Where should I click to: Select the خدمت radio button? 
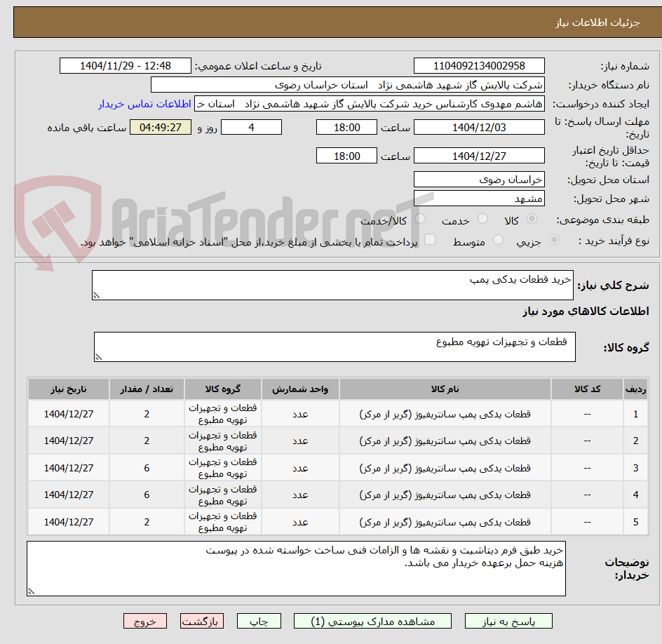[482, 219]
